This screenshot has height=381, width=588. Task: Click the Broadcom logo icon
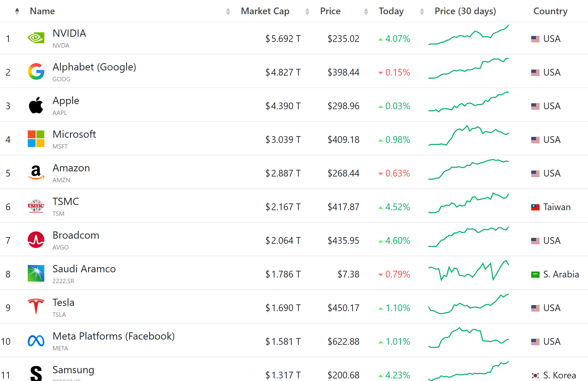click(x=36, y=240)
